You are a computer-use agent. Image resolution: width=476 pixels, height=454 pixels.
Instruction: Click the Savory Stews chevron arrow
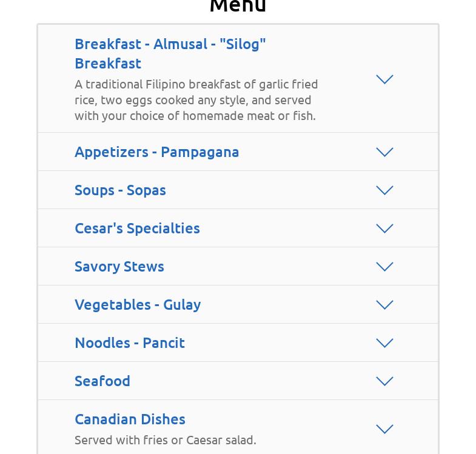pyautogui.click(x=384, y=267)
